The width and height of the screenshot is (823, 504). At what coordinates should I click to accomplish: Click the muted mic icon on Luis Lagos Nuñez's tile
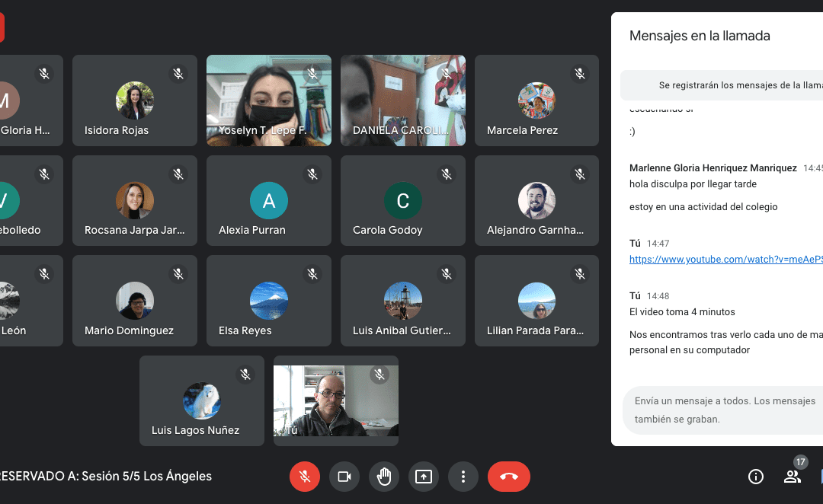(x=245, y=375)
